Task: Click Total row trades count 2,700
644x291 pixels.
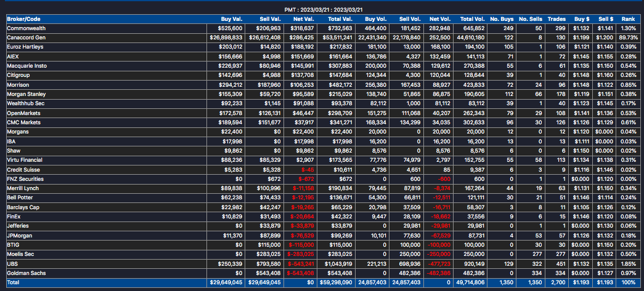Action: point(559,282)
